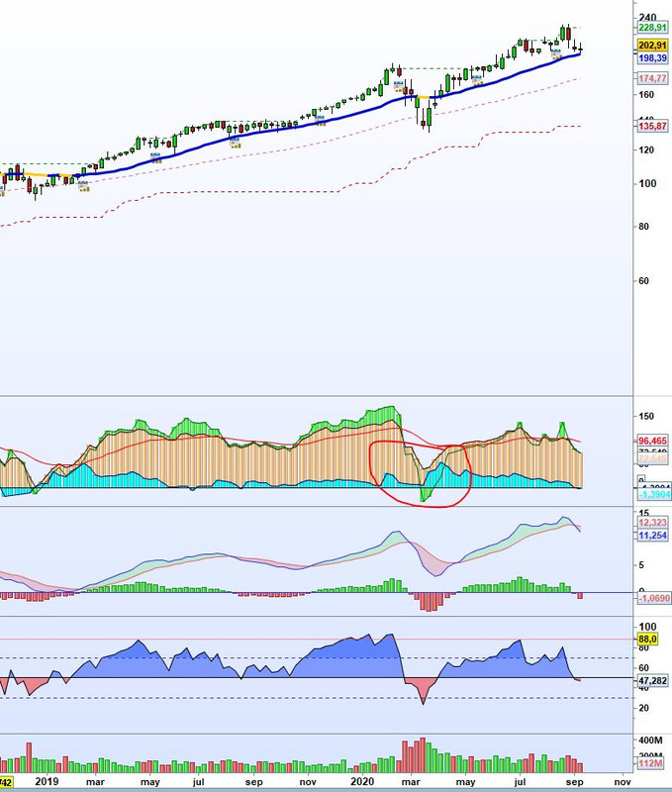Click the blue 198,39 moving average label

[652, 58]
